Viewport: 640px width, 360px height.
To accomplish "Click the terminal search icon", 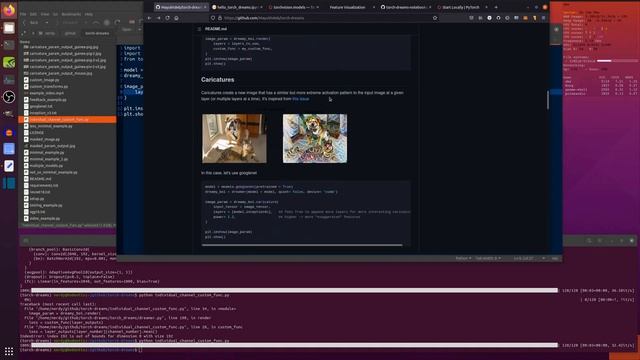I will 589,241.
